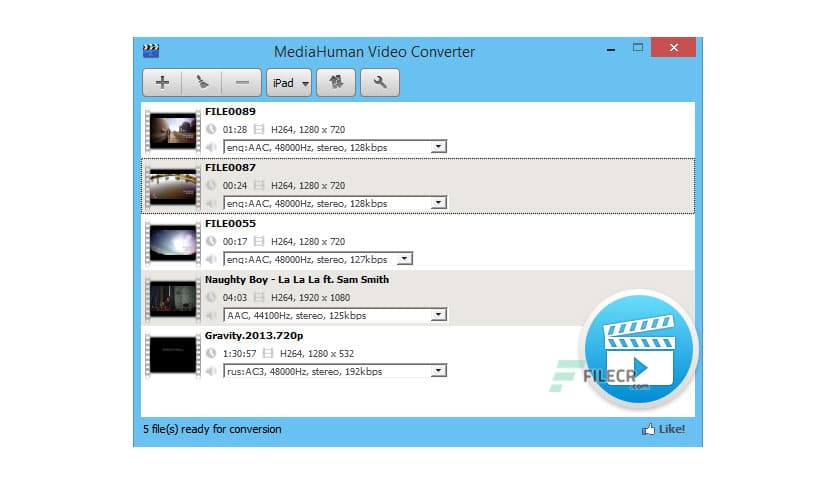
Task: Click the film icon in FILE0087 row
Action: coord(259,185)
